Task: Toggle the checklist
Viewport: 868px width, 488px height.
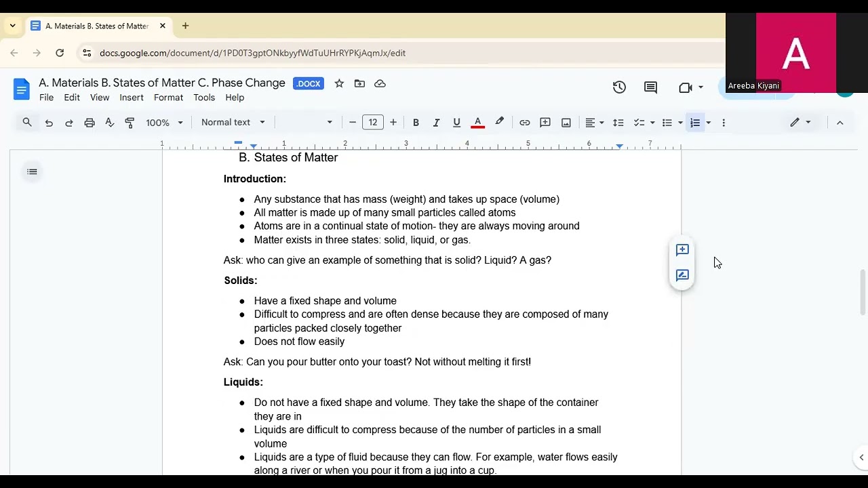Action: tap(639, 123)
